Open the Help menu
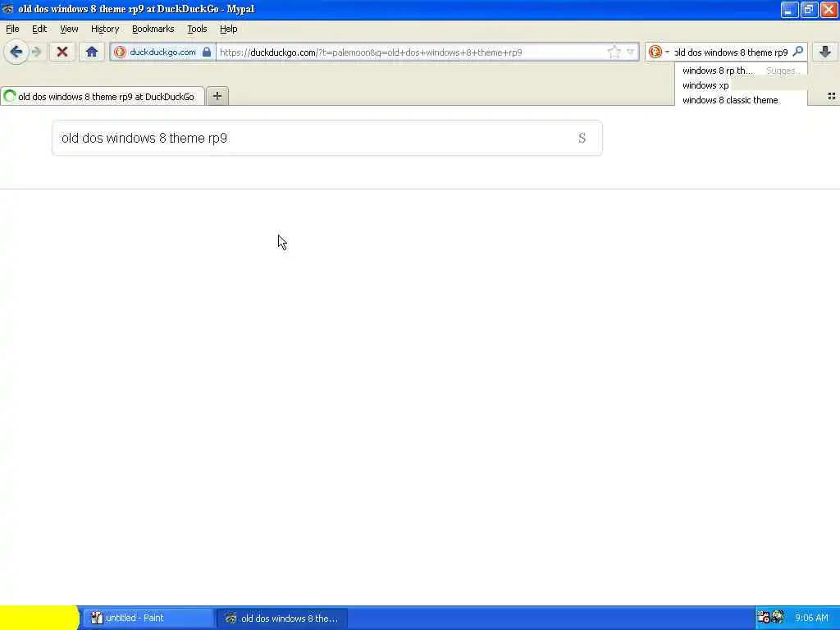 tap(229, 29)
